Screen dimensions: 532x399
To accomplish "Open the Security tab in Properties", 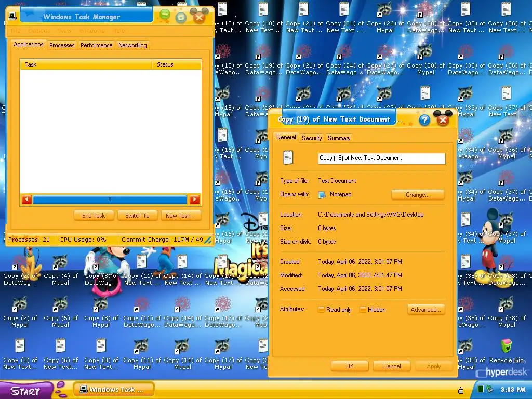I will [x=312, y=138].
